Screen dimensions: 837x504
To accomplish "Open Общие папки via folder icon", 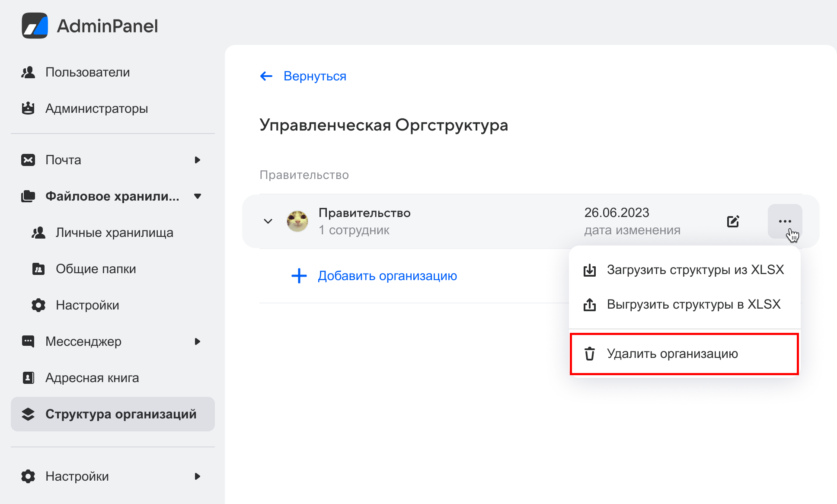I will (x=38, y=268).
